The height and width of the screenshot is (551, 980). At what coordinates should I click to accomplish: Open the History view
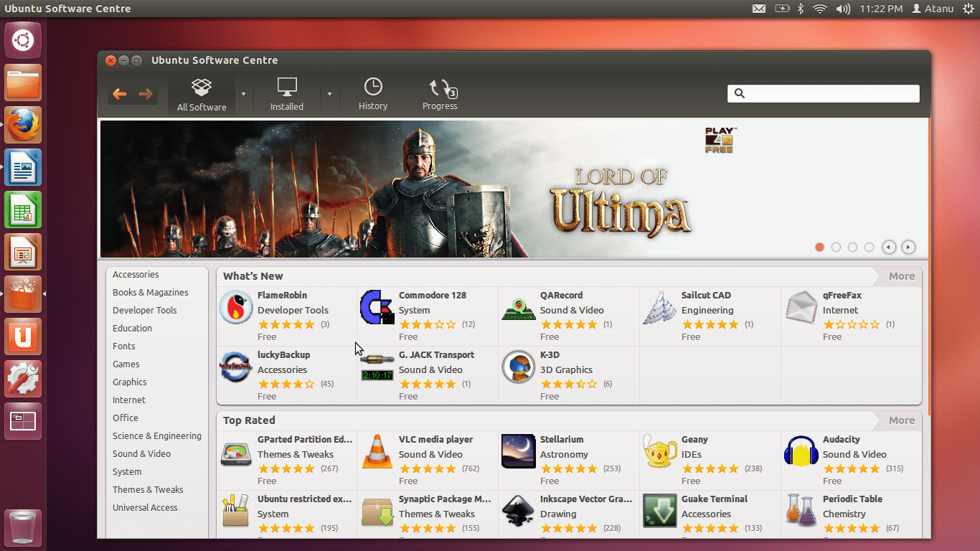click(x=373, y=94)
